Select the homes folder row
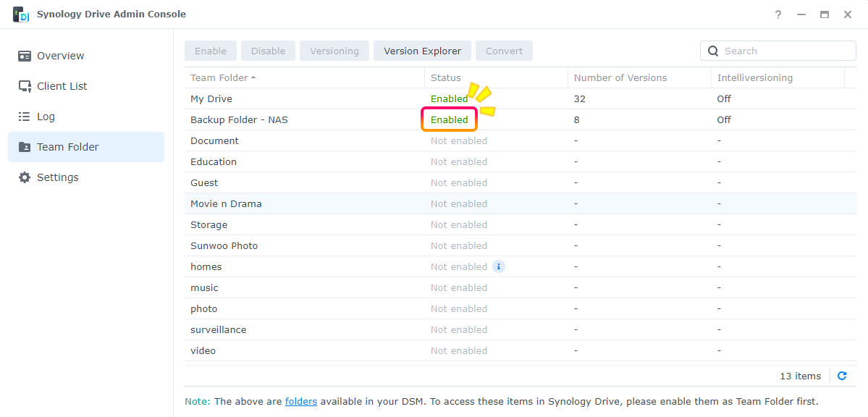868x417 pixels. click(x=521, y=267)
